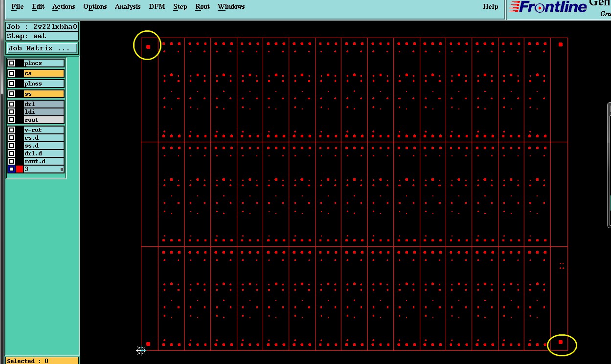This screenshot has height=364, width=611.
Task: Click the red color swatch of layer 3
Action: click(x=20, y=169)
